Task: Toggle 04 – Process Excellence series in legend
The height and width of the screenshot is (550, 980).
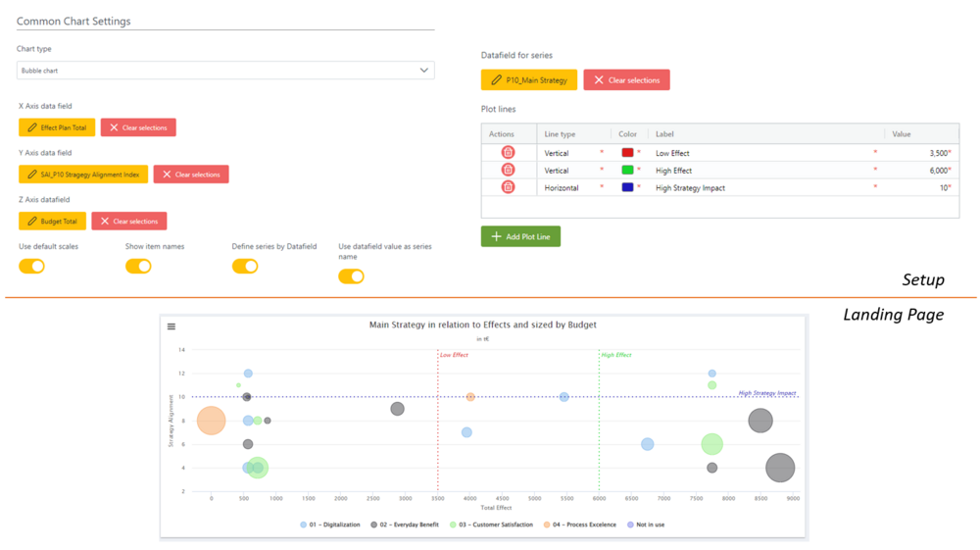Action: [580, 525]
